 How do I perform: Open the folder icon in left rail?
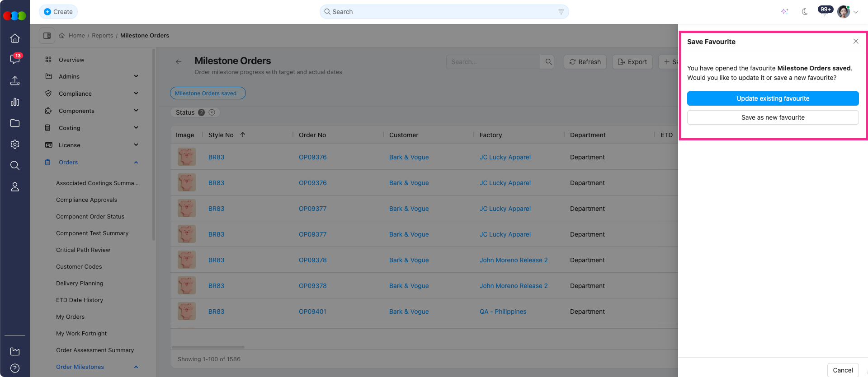point(15,123)
